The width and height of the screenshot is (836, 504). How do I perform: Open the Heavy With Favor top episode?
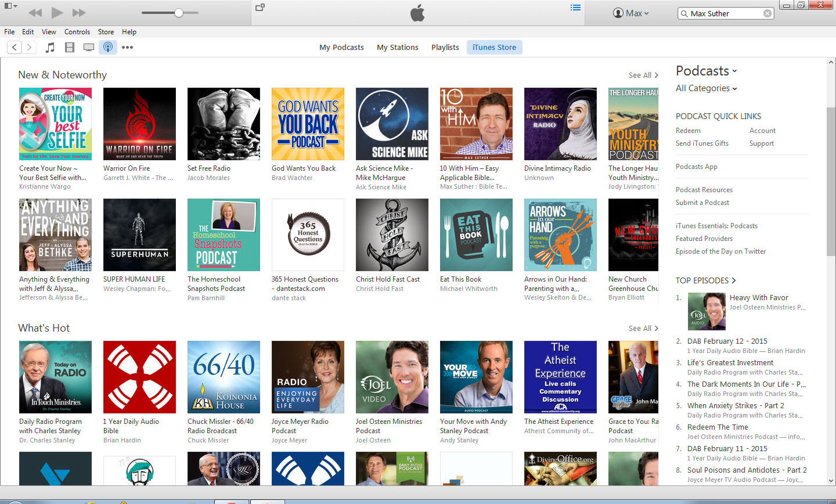point(759,298)
